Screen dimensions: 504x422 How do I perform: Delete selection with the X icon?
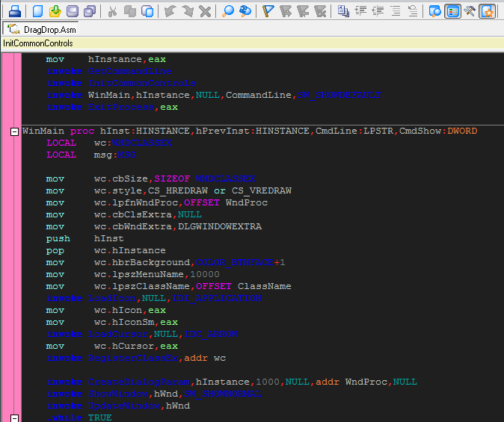(x=205, y=11)
